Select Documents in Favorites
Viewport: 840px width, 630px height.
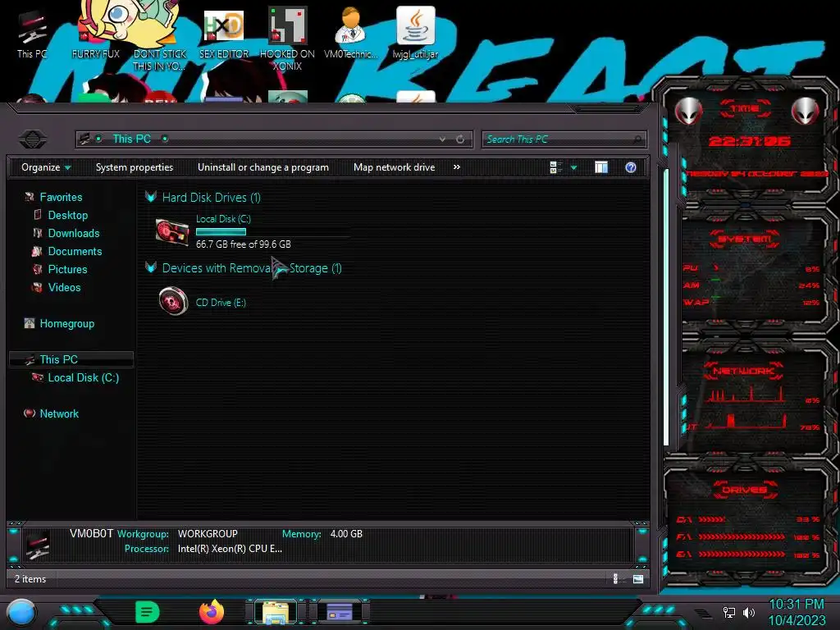click(75, 251)
